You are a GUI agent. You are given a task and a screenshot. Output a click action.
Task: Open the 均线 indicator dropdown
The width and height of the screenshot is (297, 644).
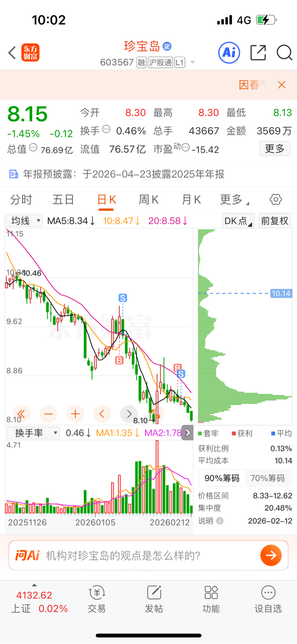coord(24,221)
